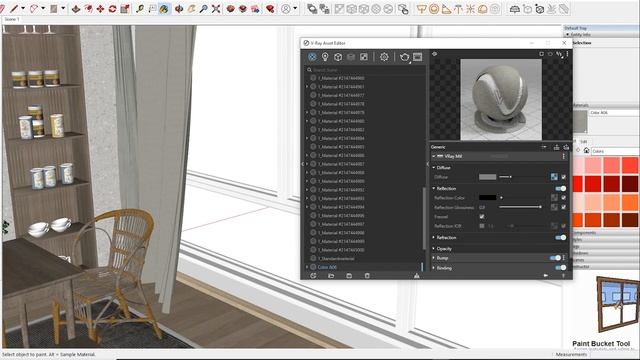Click the Zoom Extents tool
The image size is (640, 360).
coord(216,9)
